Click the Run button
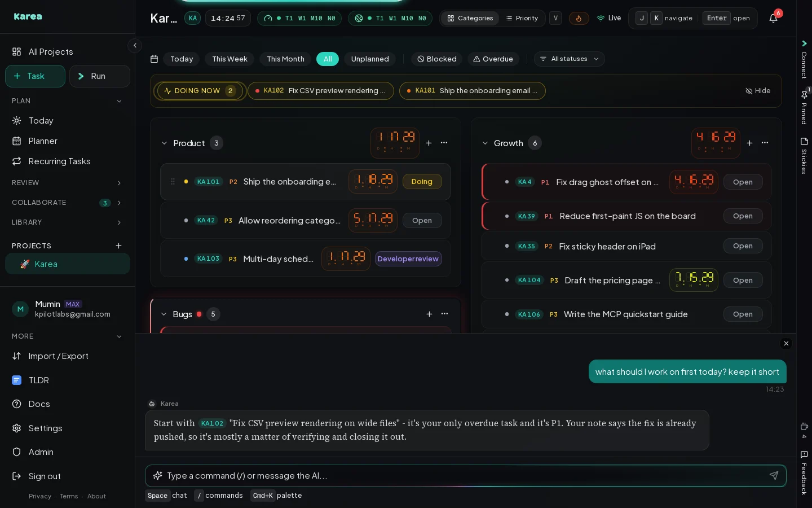The image size is (812, 508). click(x=99, y=76)
